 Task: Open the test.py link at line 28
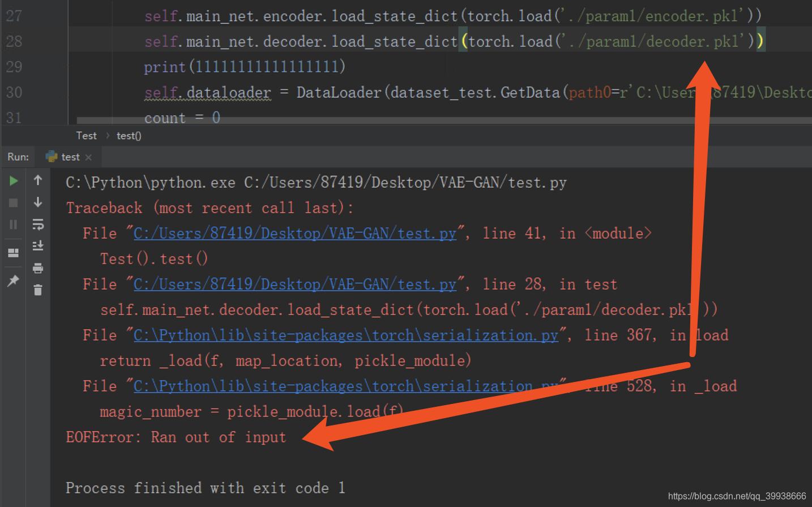(x=295, y=284)
